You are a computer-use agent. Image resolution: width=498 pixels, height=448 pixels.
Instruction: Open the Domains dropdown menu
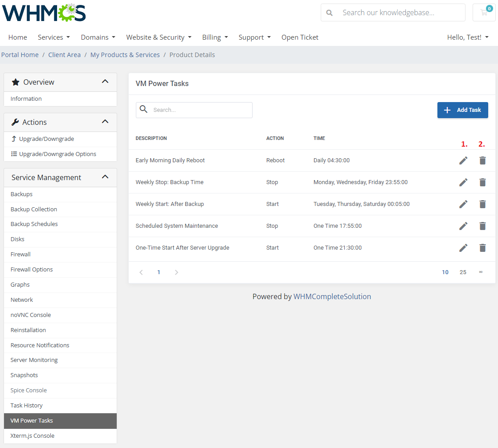click(x=98, y=37)
